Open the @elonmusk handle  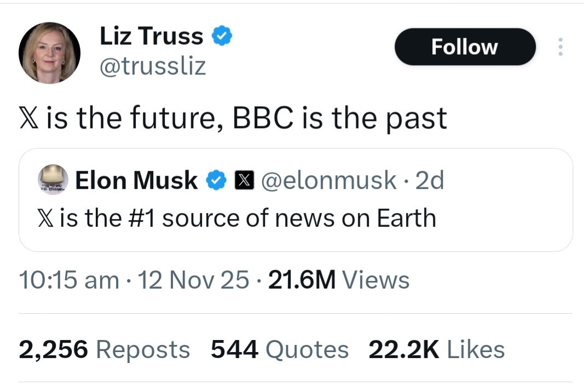[x=330, y=180]
